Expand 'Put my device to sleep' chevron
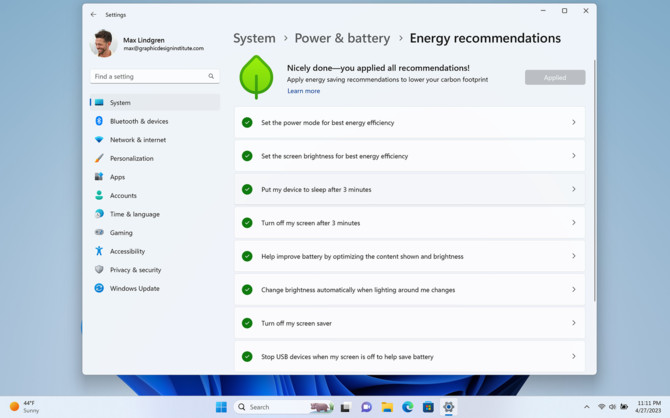 (574, 189)
